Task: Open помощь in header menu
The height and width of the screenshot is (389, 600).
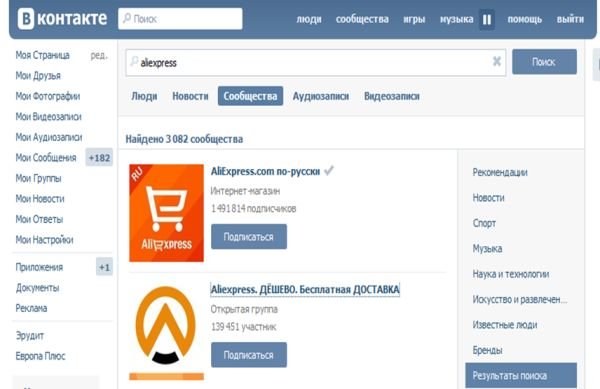Action: pyautogui.click(x=525, y=19)
